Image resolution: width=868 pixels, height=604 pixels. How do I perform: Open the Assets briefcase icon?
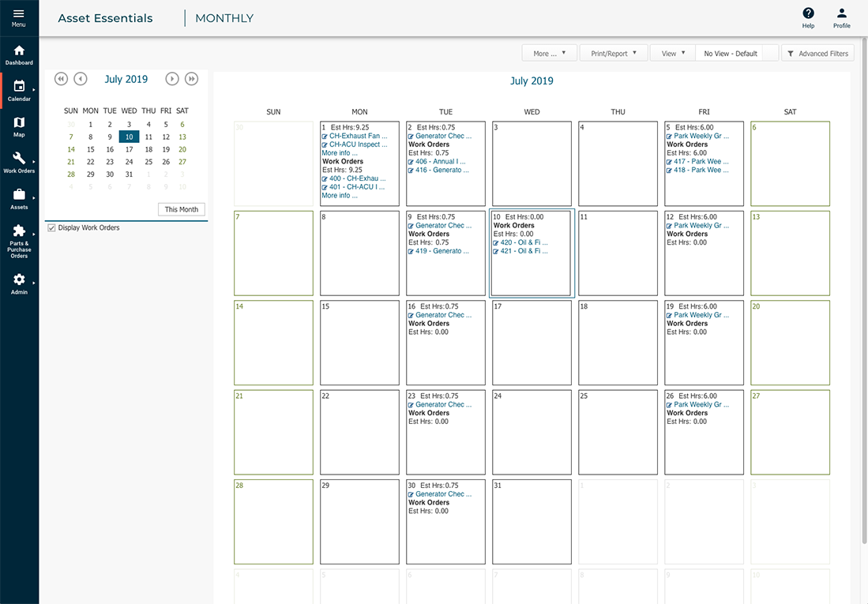coord(19,194)
